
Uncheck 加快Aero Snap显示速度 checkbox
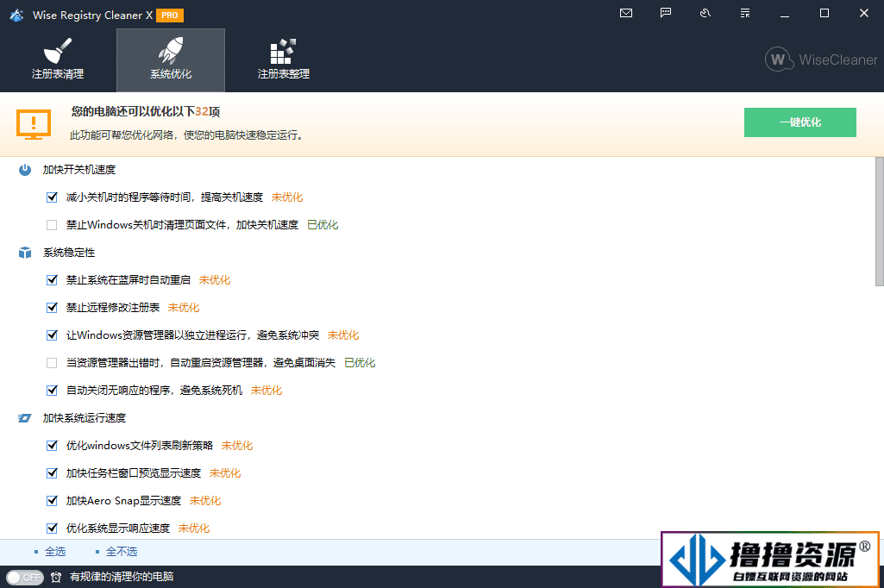[x=52, y=501]
